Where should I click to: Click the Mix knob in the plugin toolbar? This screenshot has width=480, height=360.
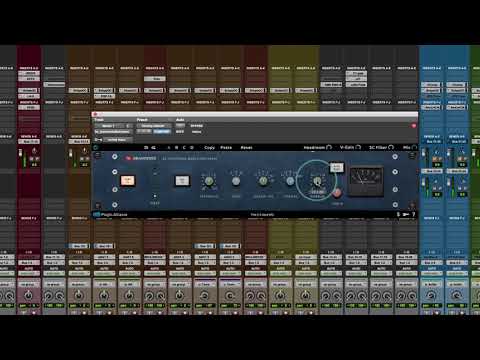[414, 147]
